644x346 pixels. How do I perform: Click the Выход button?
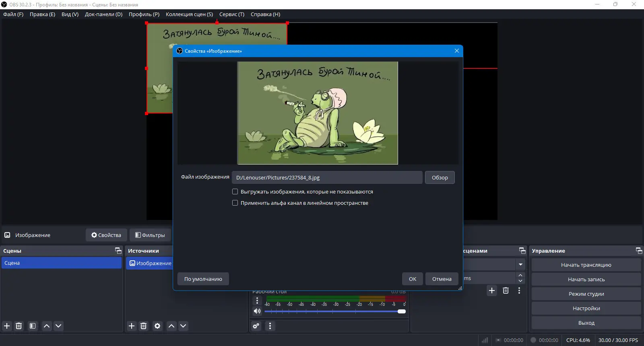pos(586,323)
